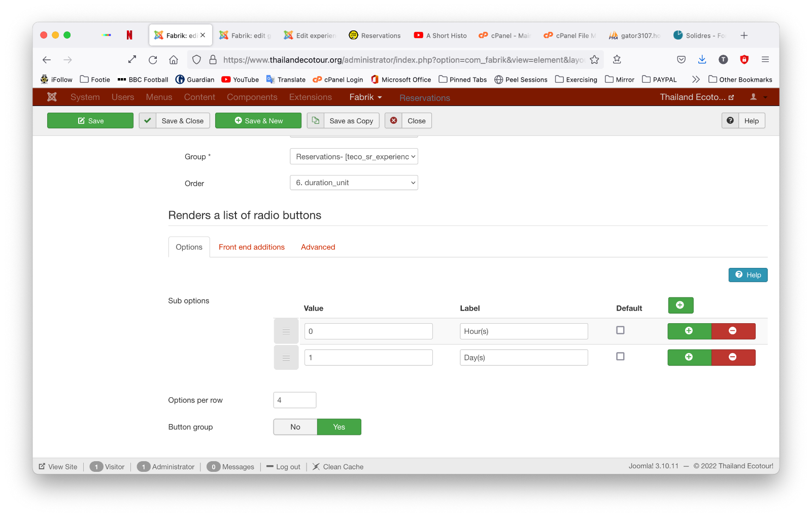The image size is (812, 517).
Task: Open the Fabrik menu dropdown
Action: (365, 97)
